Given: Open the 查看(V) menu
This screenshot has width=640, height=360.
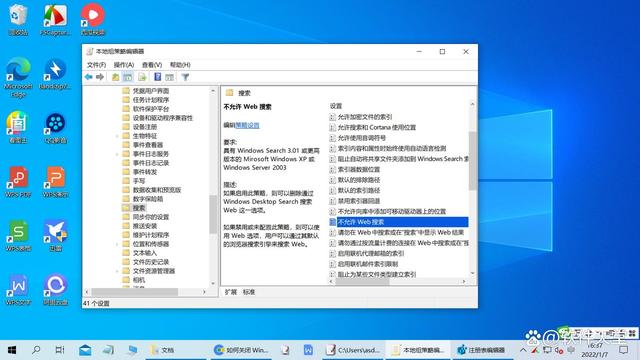Looking at the screenshot, I should point(152,64).
